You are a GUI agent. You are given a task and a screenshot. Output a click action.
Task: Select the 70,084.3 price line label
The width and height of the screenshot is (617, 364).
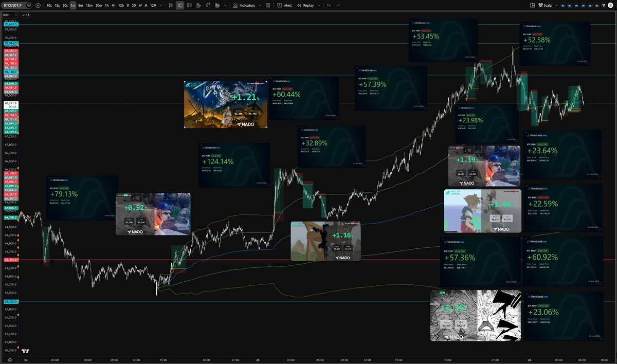[x=10, y=44]
